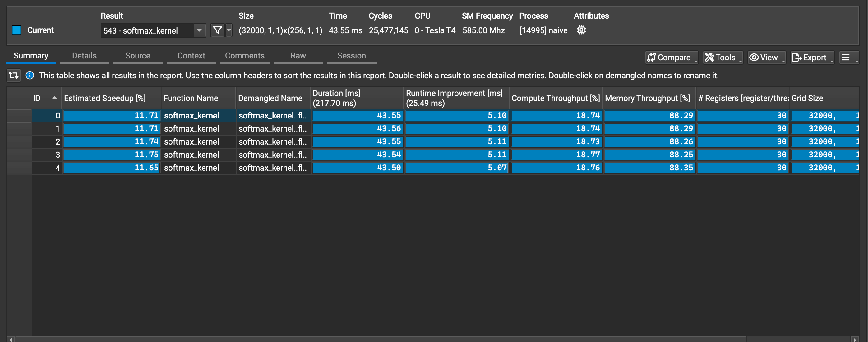Sort by # Registers column header
868x342 pixels.
(x=743, y=98)
